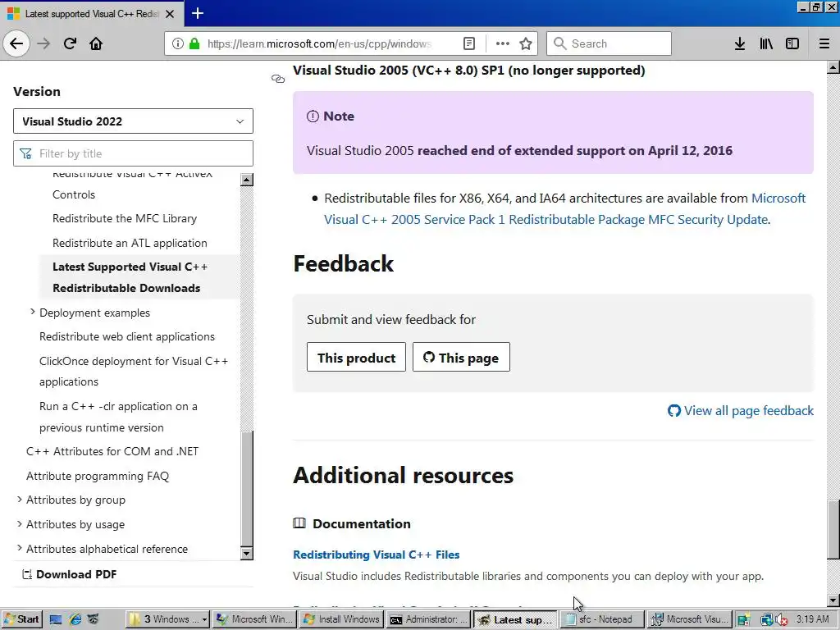
Task: Click the sidebar scrollbar down arrow
Action: pos(247,554)
